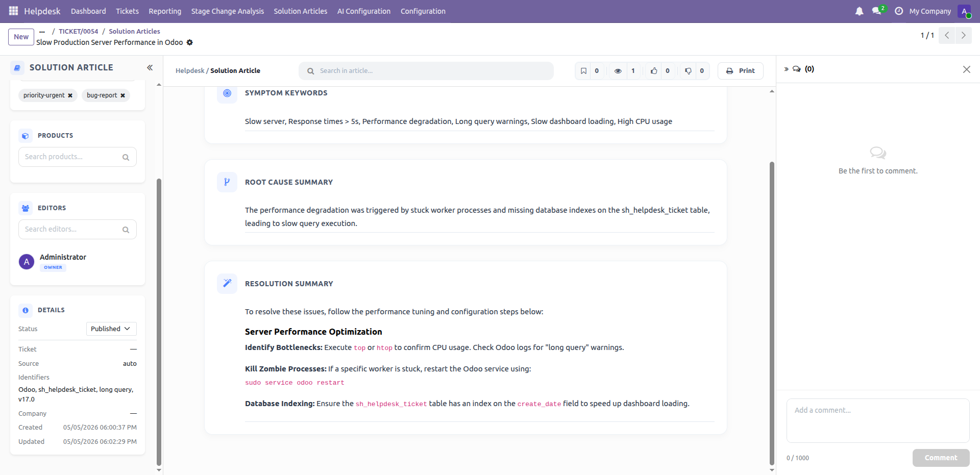The width and height of the screenshot is (980, 475).
Task: Go to the previous record arrow
Action: coord(947,35)
